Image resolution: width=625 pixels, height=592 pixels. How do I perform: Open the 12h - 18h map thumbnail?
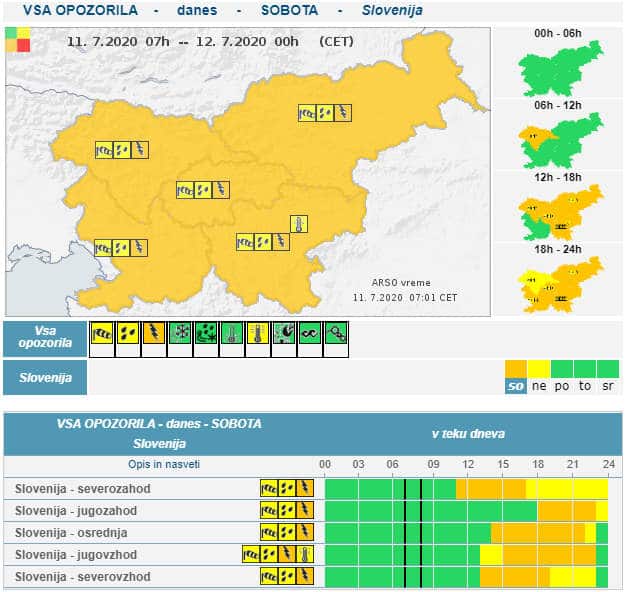click(560, 212)
